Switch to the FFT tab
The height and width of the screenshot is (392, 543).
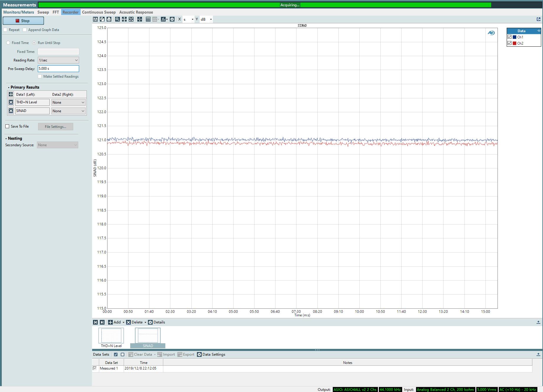(56, 12)
